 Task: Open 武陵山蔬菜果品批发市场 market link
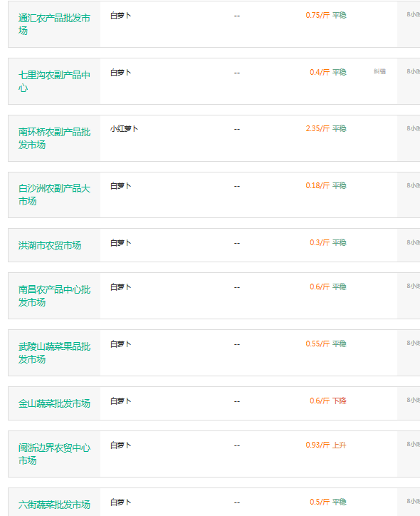pos(54,353)
